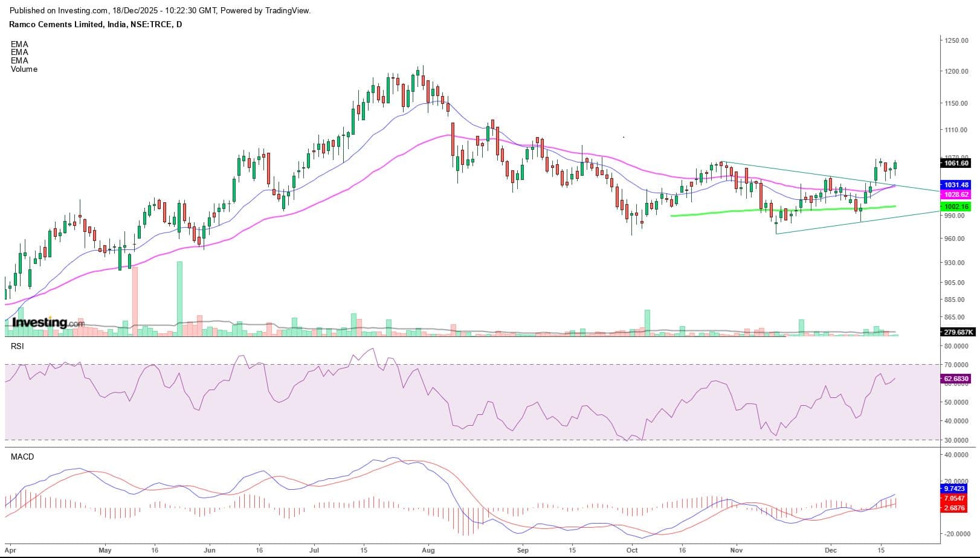Select the RSI panel label

pos(17,346)
